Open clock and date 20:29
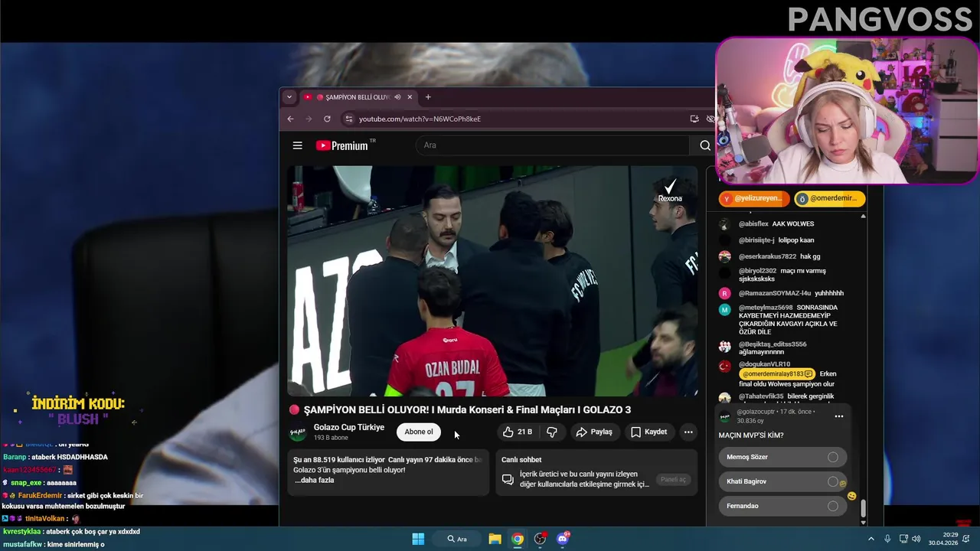Screen dimensions: 980x551 pyautogui.click(x=943, y=539)
